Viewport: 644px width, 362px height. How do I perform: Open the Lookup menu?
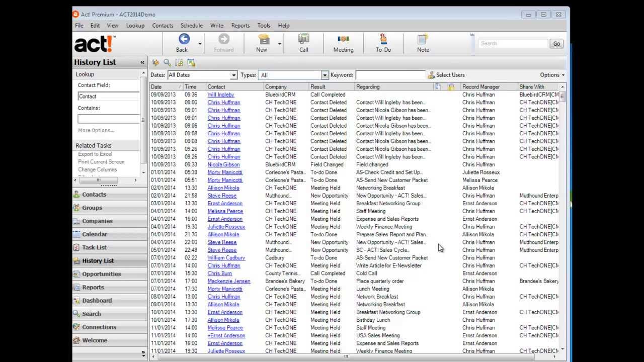pyautogui.click(x=135, y=26)
